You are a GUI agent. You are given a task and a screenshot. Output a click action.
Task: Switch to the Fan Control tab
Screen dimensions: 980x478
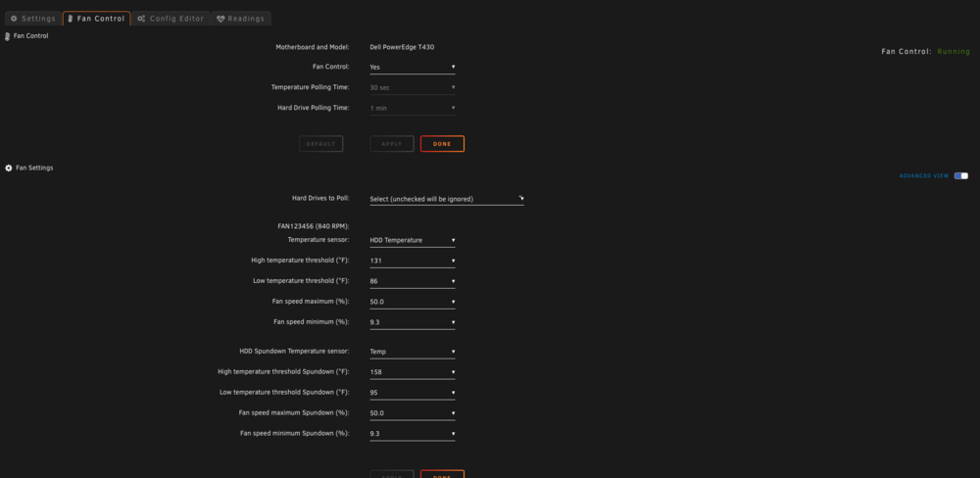click(97, 19)
